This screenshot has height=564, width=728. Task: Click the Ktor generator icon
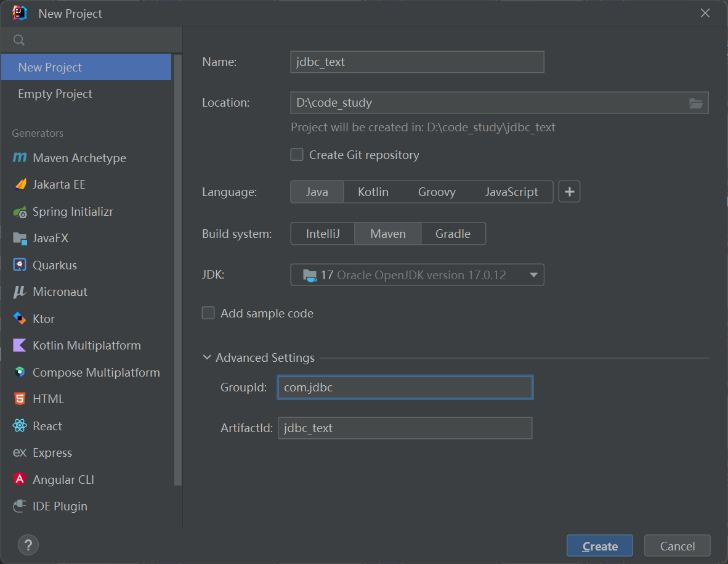pyautogui.click(x=20, y=319)
